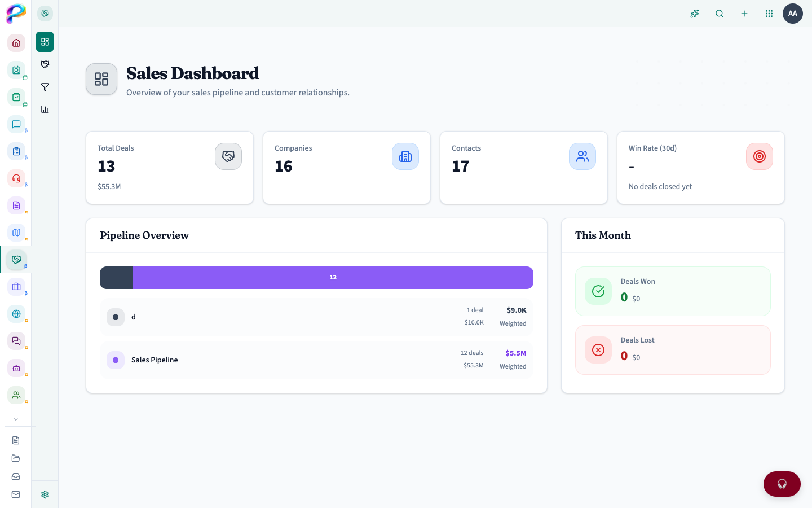The width and height of the screenshot is (812, 508).
Task: Open the Deals handshake icon in sidebar
Action: [x=16, y=260]
